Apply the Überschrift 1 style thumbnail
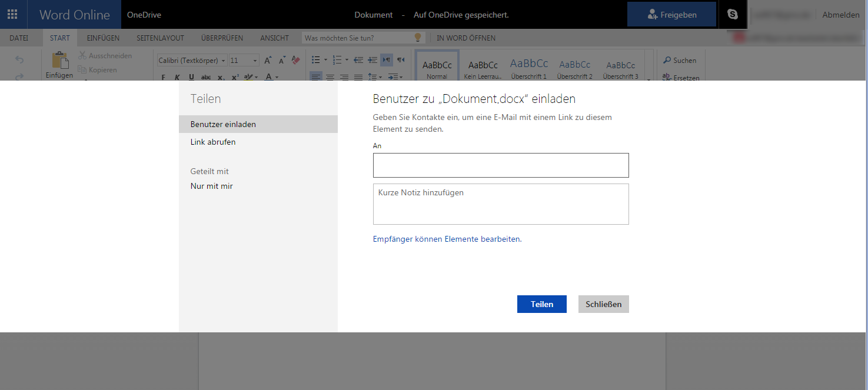 529,66
